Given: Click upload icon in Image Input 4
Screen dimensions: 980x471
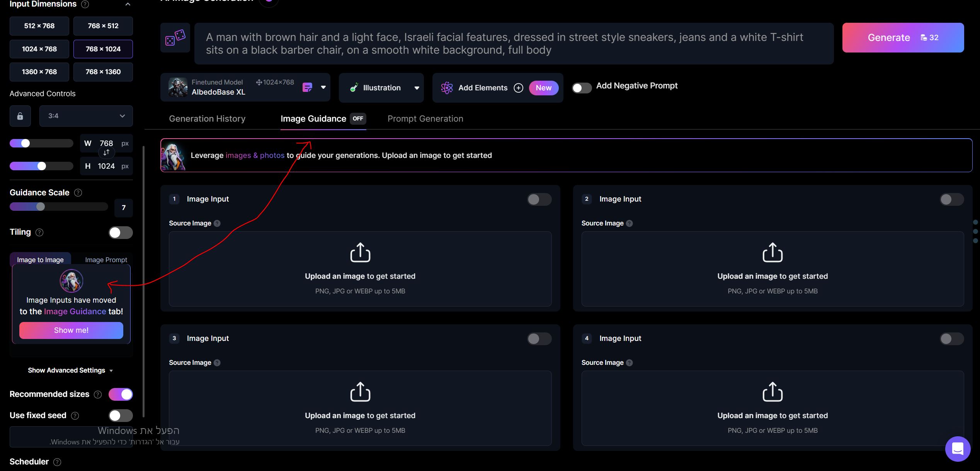Looking at the screenshot, I should (x=772, y=392).
